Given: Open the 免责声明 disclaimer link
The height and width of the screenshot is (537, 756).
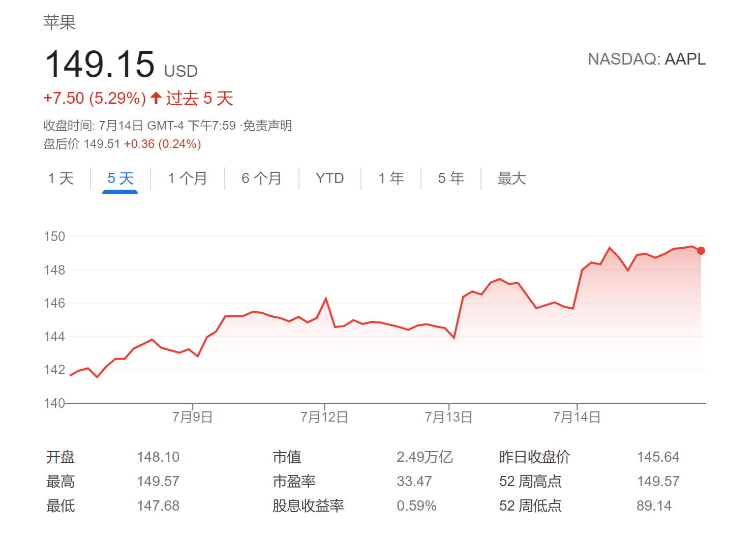Looking at the screenshot, I should click(267, 126).
